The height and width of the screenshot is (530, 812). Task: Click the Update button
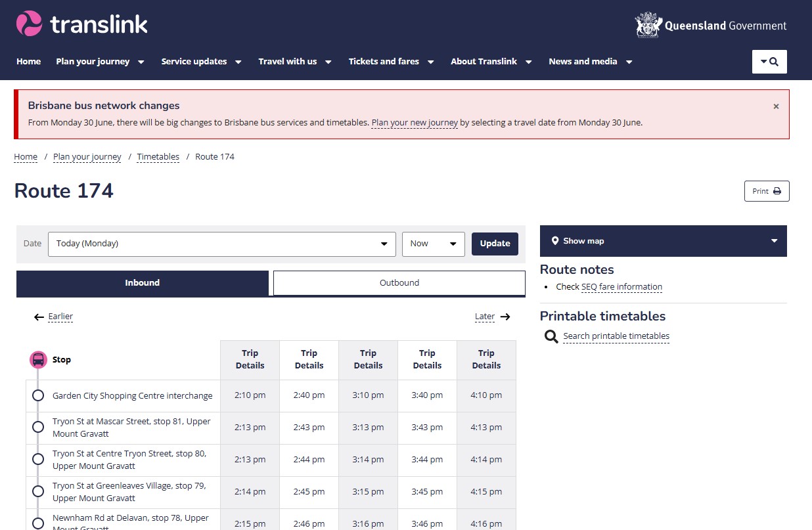pyautogui.click(x=495, y=244)
